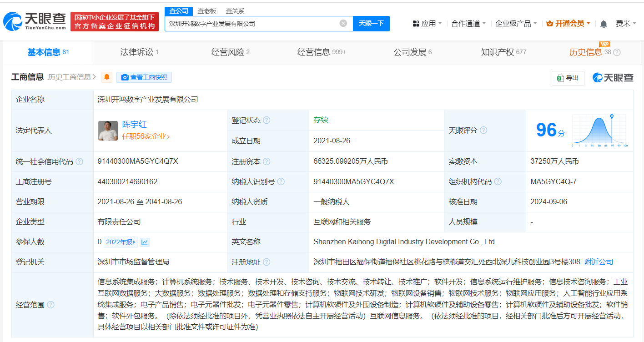
Task: Open legal representative 陈宇红 link
Action: [134, 125]
